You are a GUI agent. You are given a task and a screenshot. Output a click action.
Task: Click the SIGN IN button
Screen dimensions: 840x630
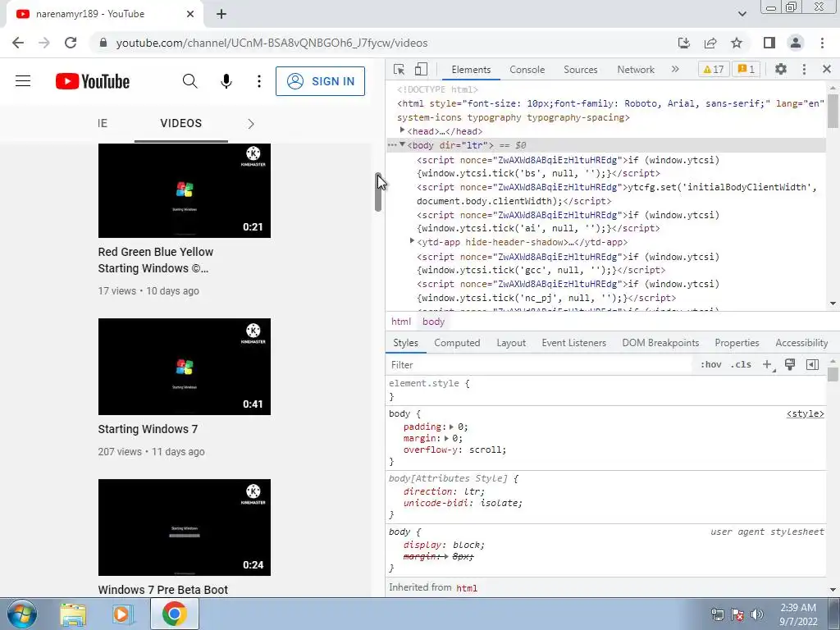coord(321,81)
